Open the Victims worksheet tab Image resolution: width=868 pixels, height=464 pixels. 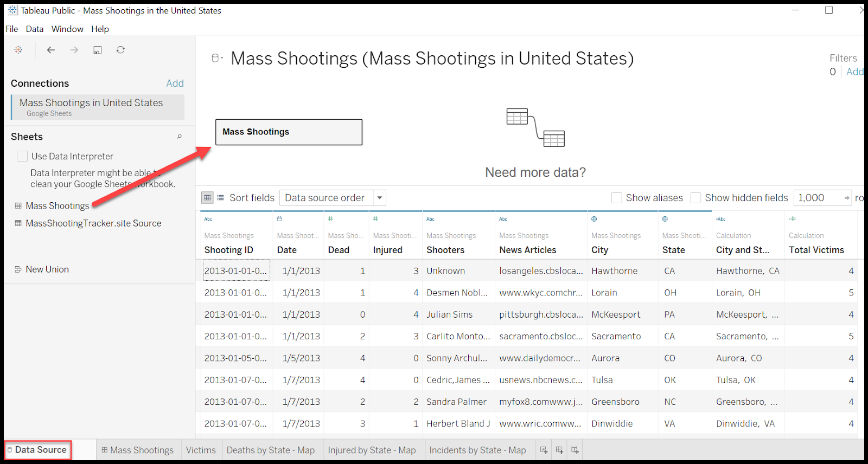tap(201, 450)
